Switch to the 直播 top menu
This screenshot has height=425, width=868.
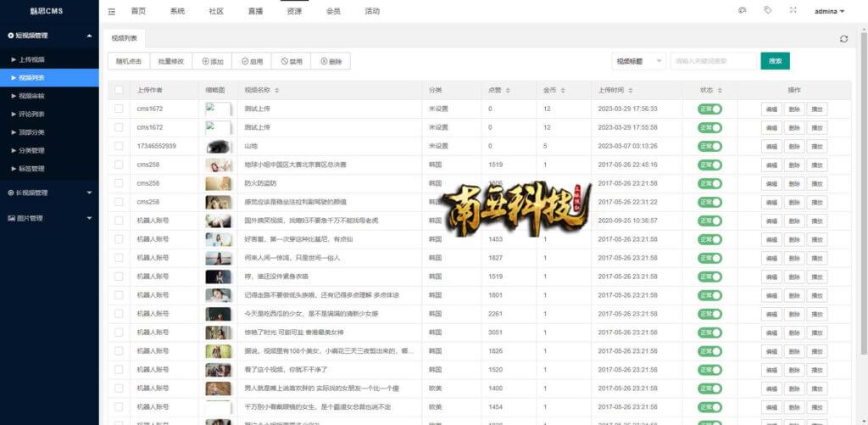coord(255,12)
